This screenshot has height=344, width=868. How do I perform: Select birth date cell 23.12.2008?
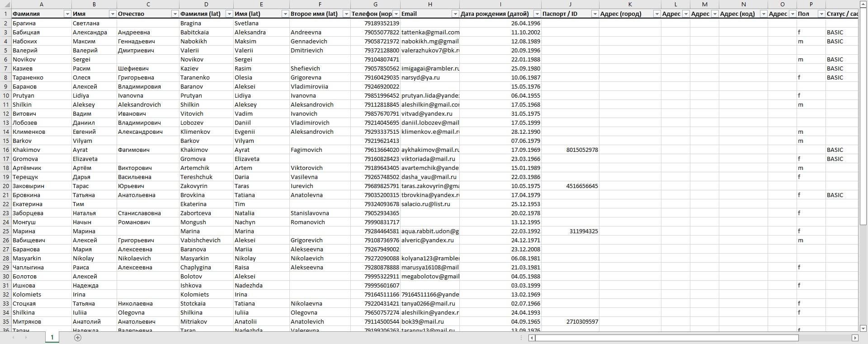500,249
